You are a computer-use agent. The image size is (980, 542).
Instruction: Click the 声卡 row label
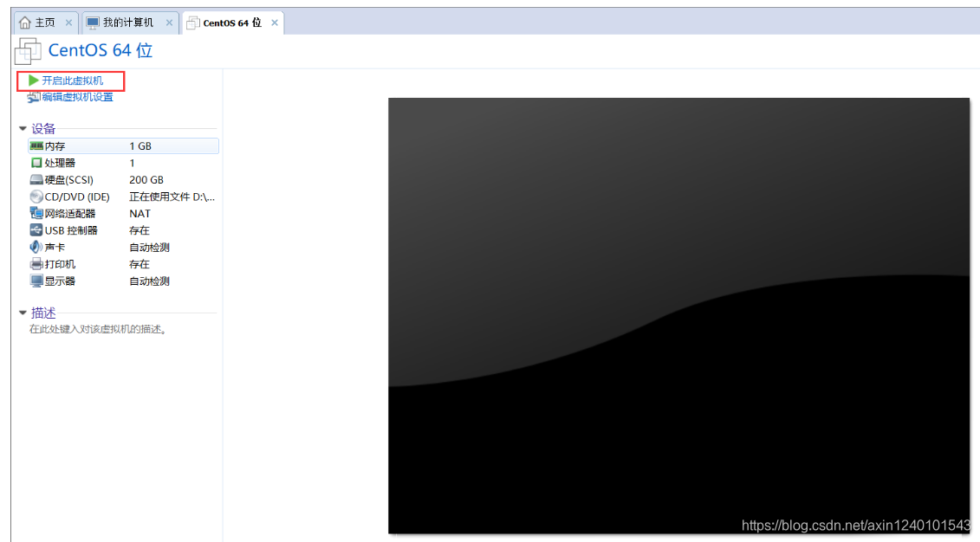pyautogui.click(x=55, y=248)
